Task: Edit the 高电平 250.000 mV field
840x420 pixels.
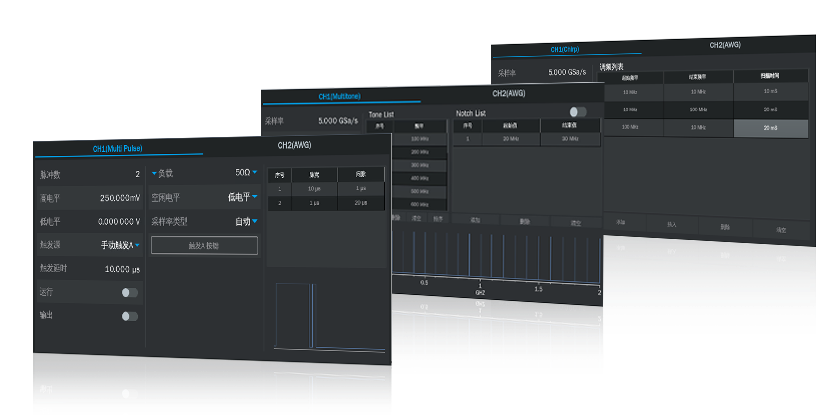Action: tap(120, 198)
